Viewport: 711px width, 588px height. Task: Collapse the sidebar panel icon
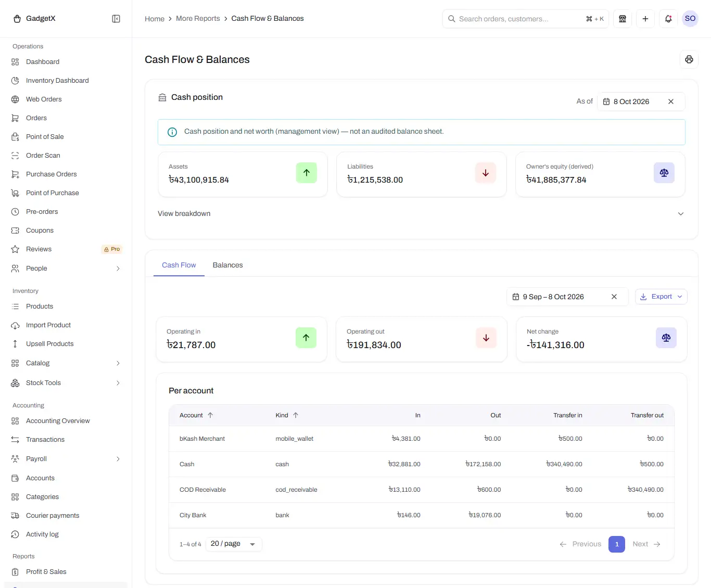point(116,19)
